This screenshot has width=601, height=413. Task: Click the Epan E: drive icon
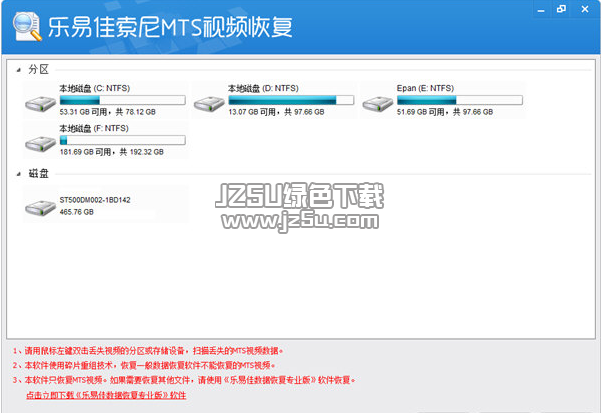378,104
